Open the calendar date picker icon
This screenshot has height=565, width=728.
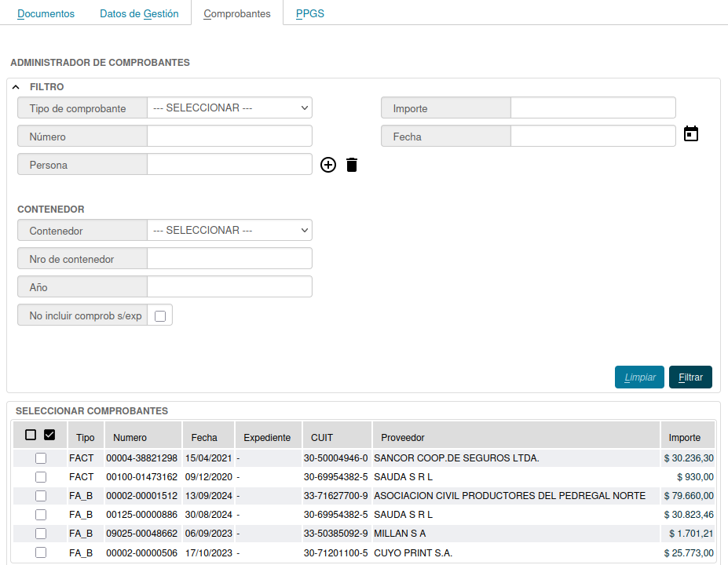point(690,134)
